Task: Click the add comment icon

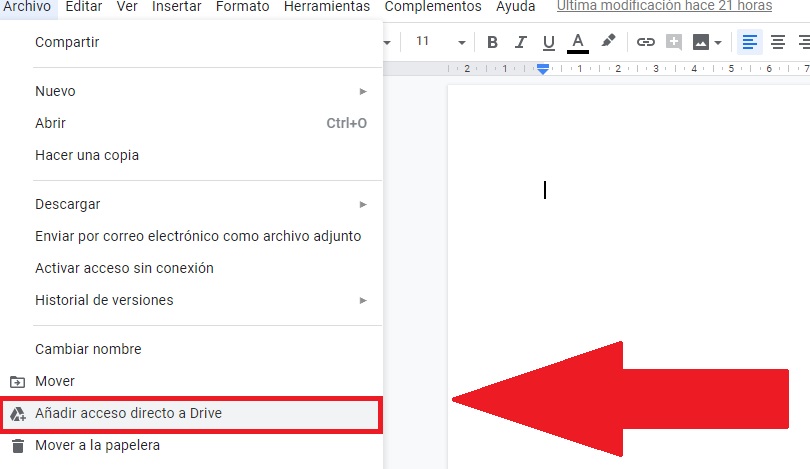Action: (x=674, y=42)
